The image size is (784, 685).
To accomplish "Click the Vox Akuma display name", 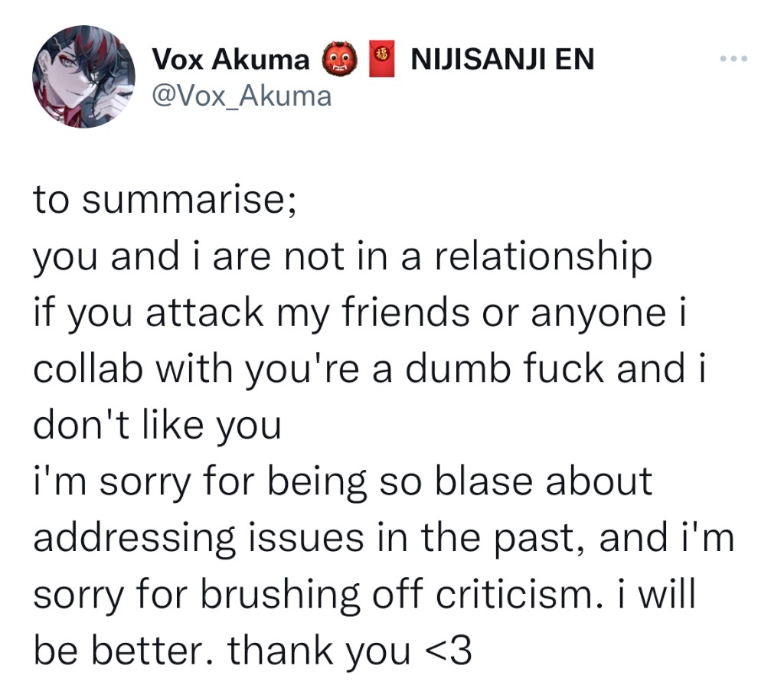I will pos(230,60).
